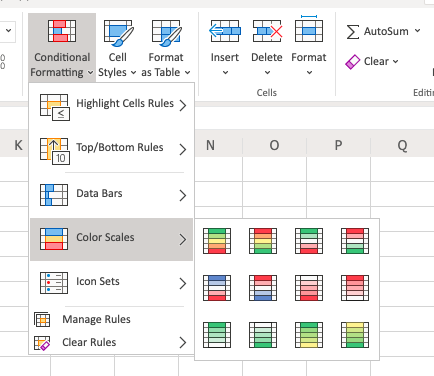Click the Format as Table icon
The height and width of the screenshot is (376, 434).
coord(166,33)
